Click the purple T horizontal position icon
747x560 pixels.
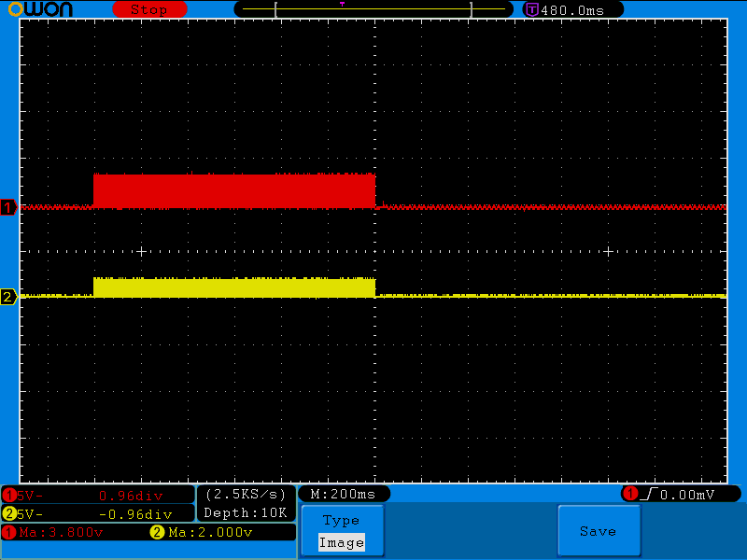coord(531,10)
